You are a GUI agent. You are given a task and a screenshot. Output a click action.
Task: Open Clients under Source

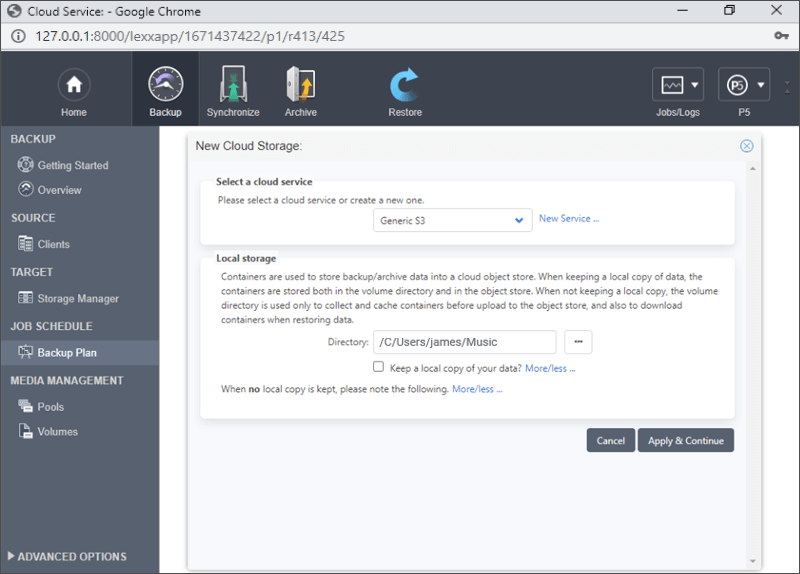point(54,244)
